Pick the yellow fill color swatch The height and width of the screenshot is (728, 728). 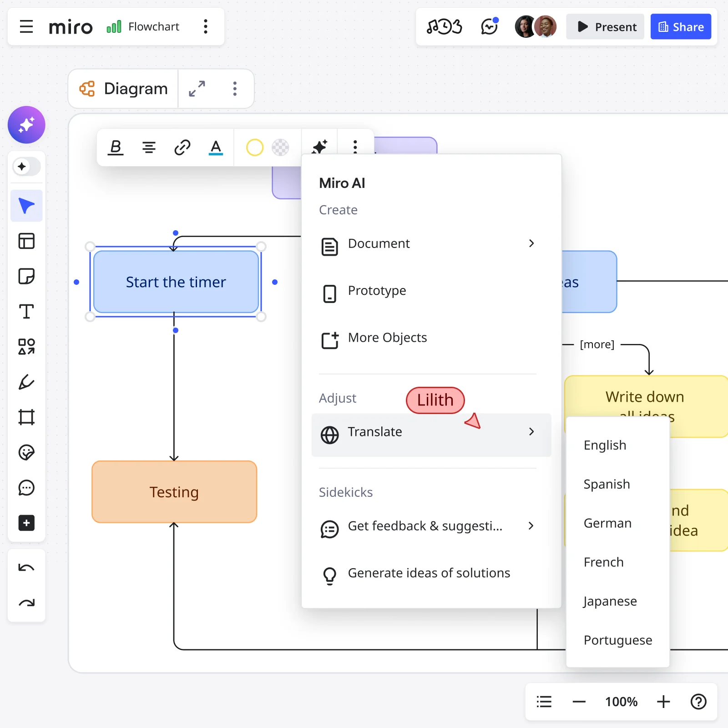click(x=254, y=147)
